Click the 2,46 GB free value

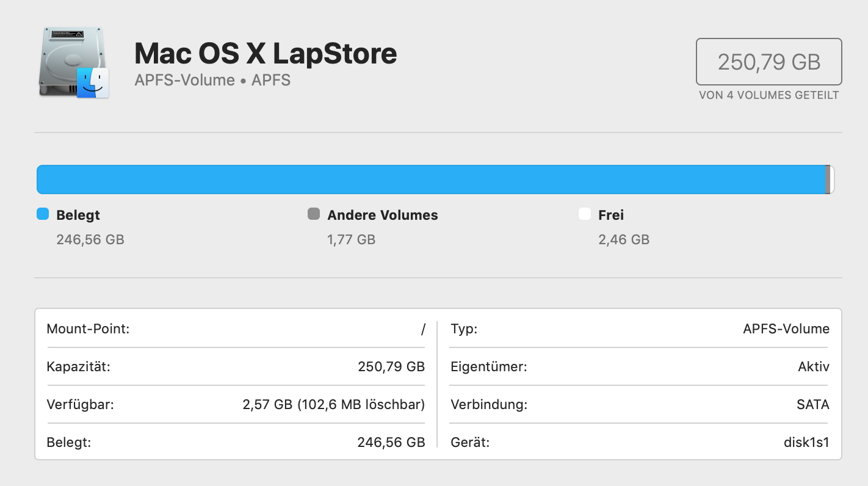[x=624, y=240]
